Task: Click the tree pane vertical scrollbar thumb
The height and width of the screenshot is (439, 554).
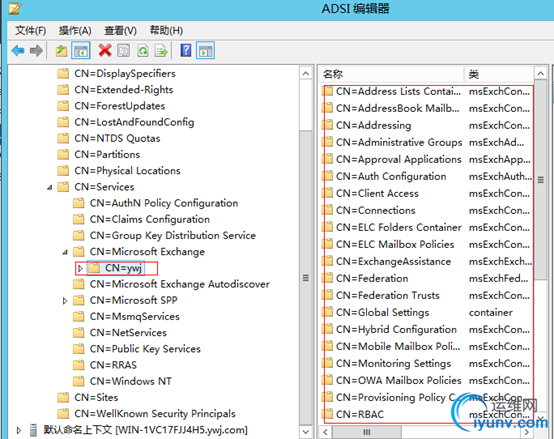Action: [306, 278]
